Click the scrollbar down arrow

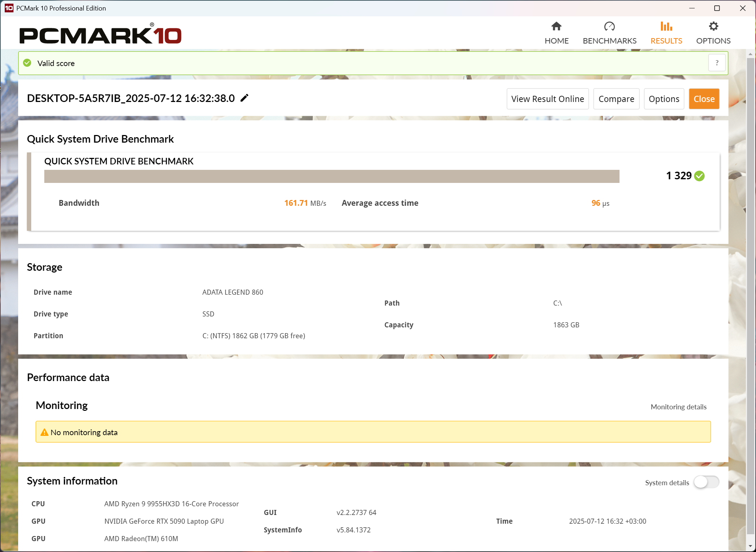point(750,546)
